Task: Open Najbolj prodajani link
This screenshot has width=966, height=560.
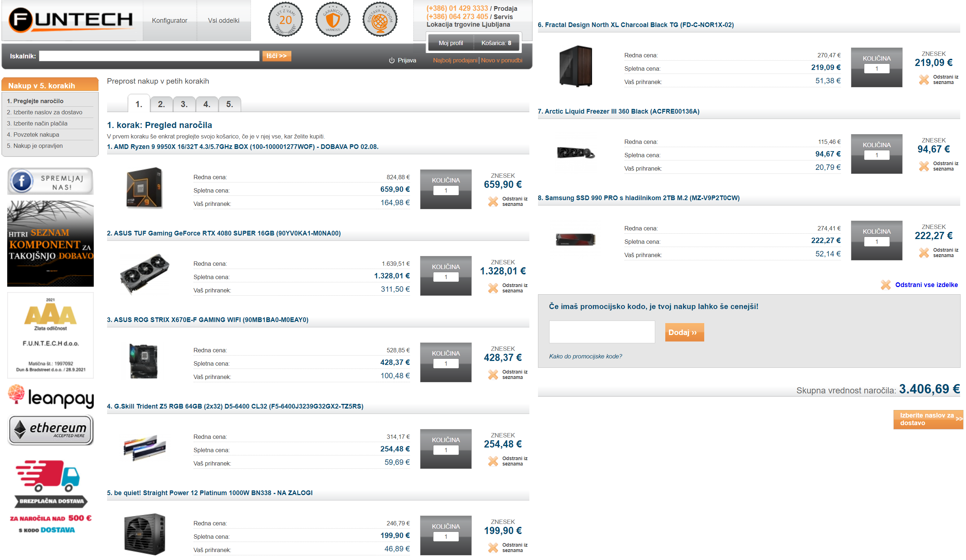Action: (455, 60)
